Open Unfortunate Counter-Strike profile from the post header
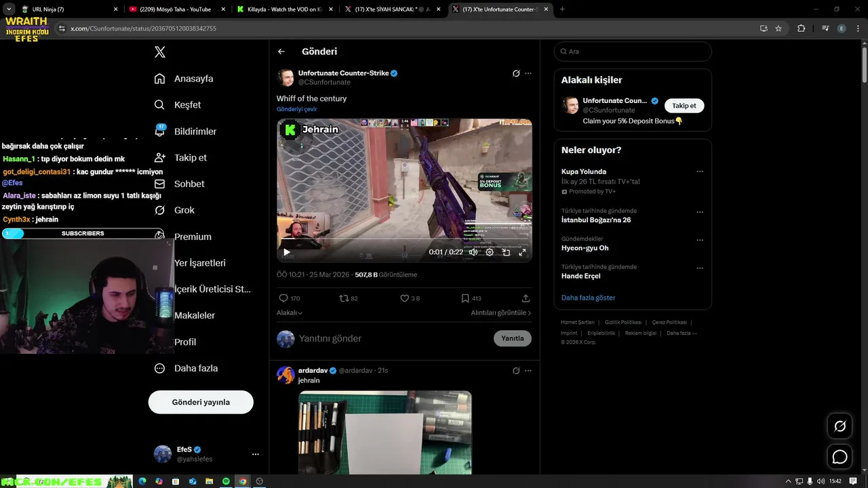This screenshot has width=868, height=488. pyautogui.click(x=344, y=73)
